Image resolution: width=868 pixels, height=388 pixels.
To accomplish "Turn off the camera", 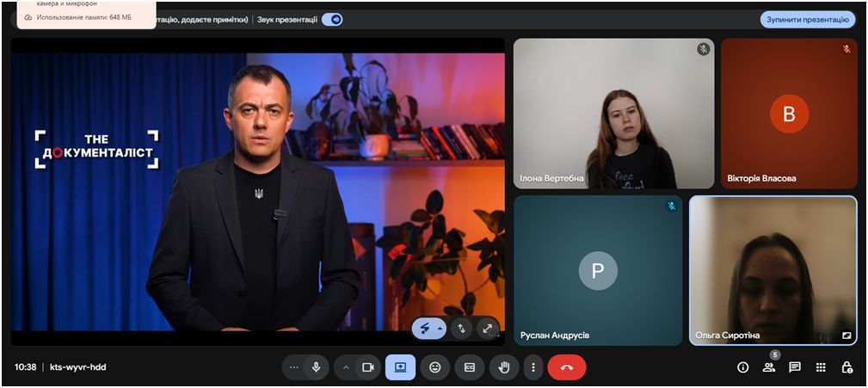I will [367, 367].
